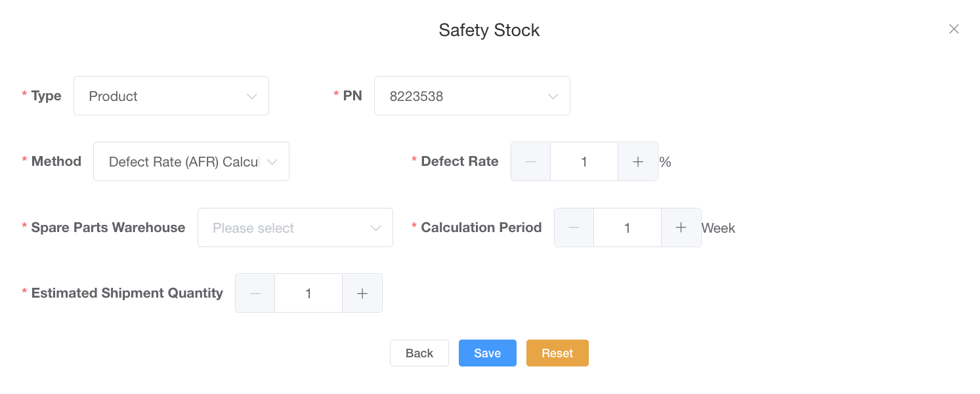Open the Type dropdown showing Product

164,96
